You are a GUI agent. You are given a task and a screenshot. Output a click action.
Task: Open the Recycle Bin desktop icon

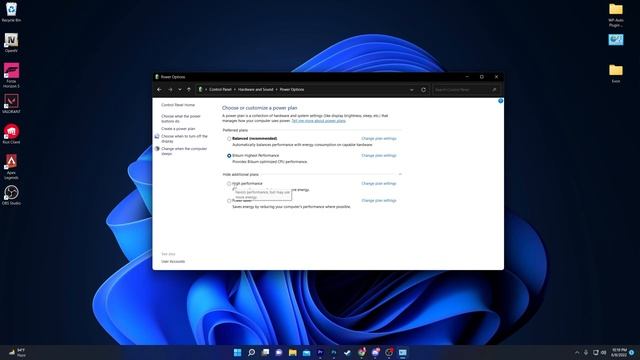tap(11, 12)
